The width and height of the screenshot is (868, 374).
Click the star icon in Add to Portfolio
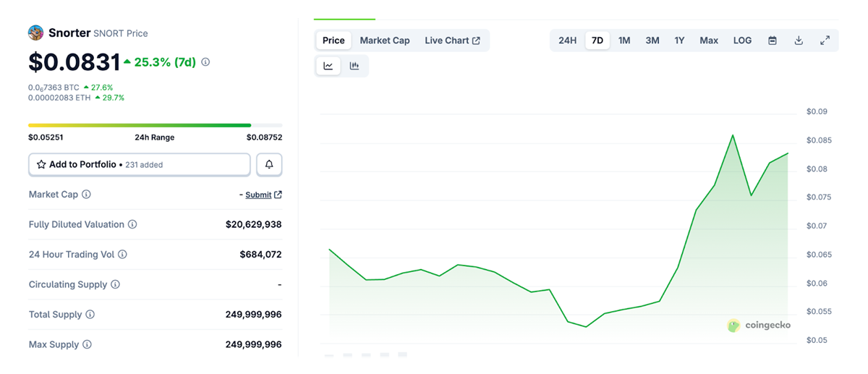click(41, 165)
